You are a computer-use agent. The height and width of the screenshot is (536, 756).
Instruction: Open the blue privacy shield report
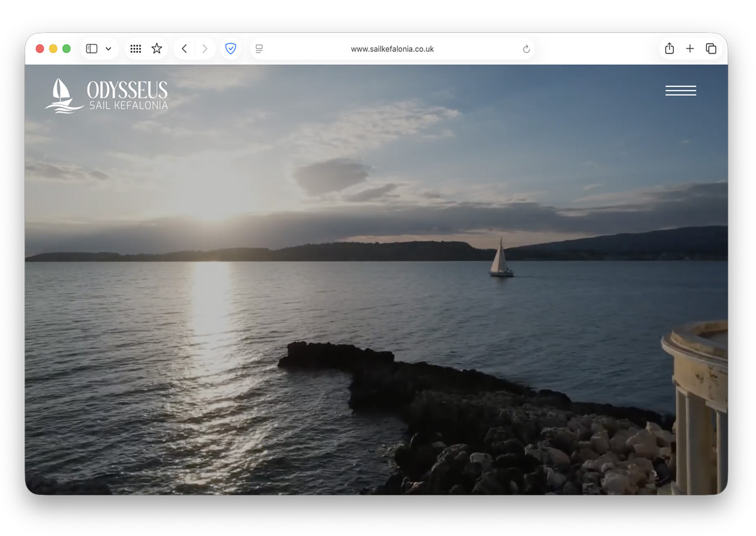pyautogui.click(x=231, y=48)
